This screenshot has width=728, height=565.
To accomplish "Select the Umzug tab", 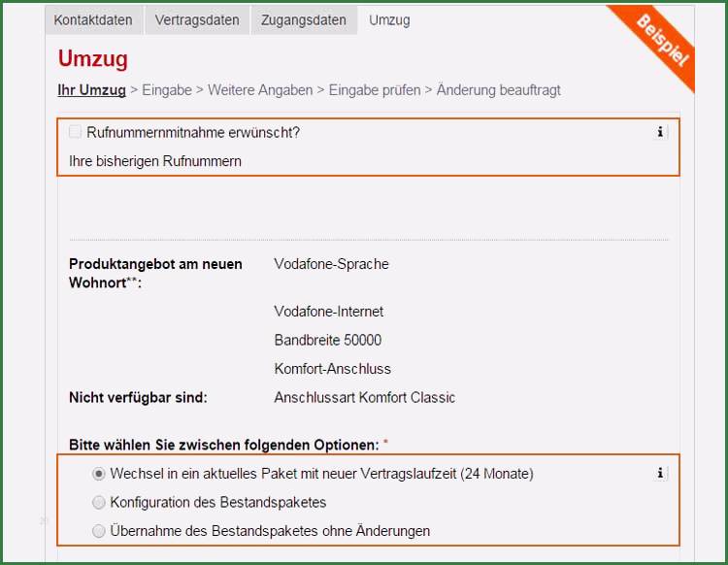I will (x=389, y=20).
